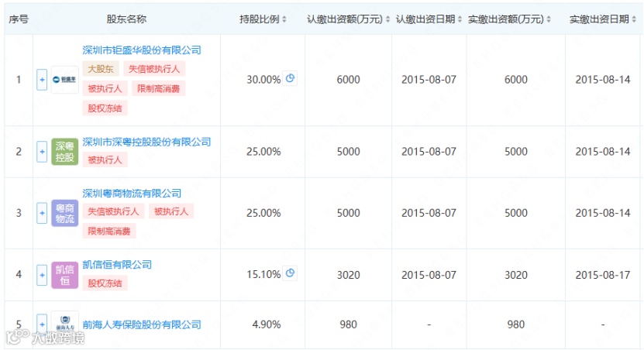Open 前海人寿 company logo
The width and height of the screenshot is (644, 350).
pyautogui.click(x=64, y=324)
